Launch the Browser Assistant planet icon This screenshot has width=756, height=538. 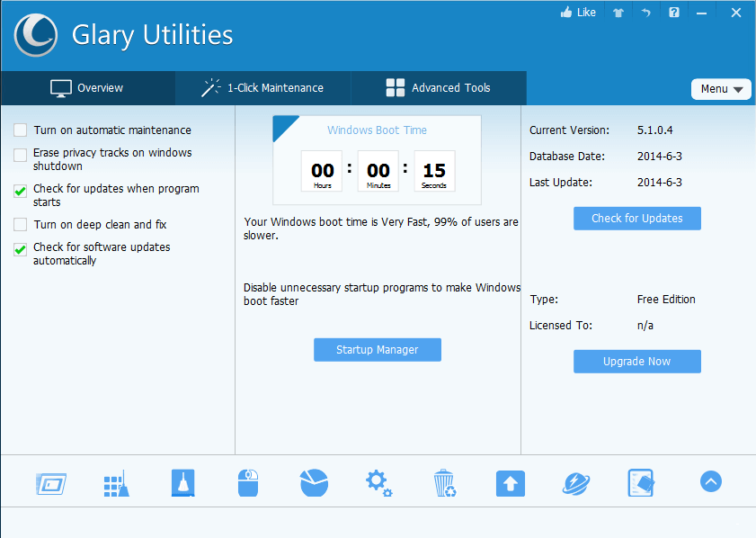[x=575, y=483]
